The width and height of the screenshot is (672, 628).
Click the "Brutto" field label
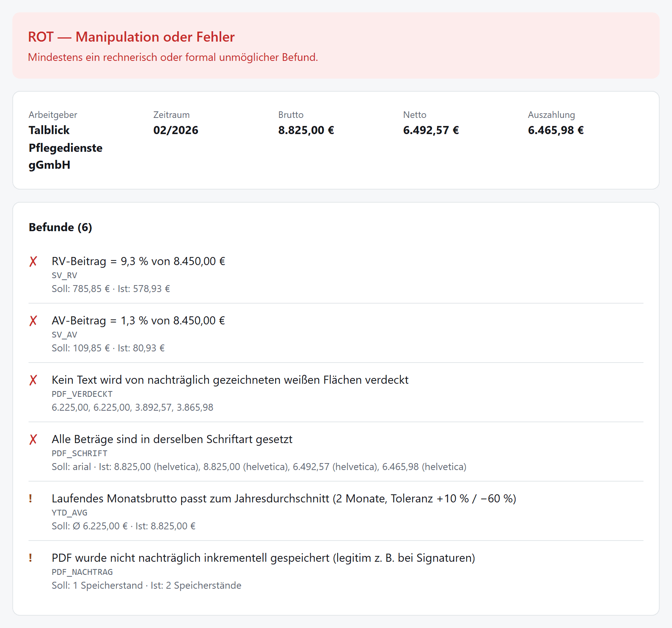[291, 115]
